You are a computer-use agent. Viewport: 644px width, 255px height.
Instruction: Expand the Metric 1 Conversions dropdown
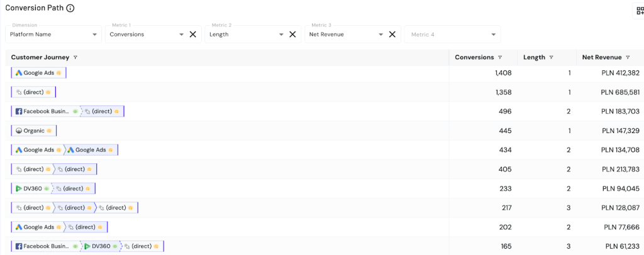[x=181, y=35]
